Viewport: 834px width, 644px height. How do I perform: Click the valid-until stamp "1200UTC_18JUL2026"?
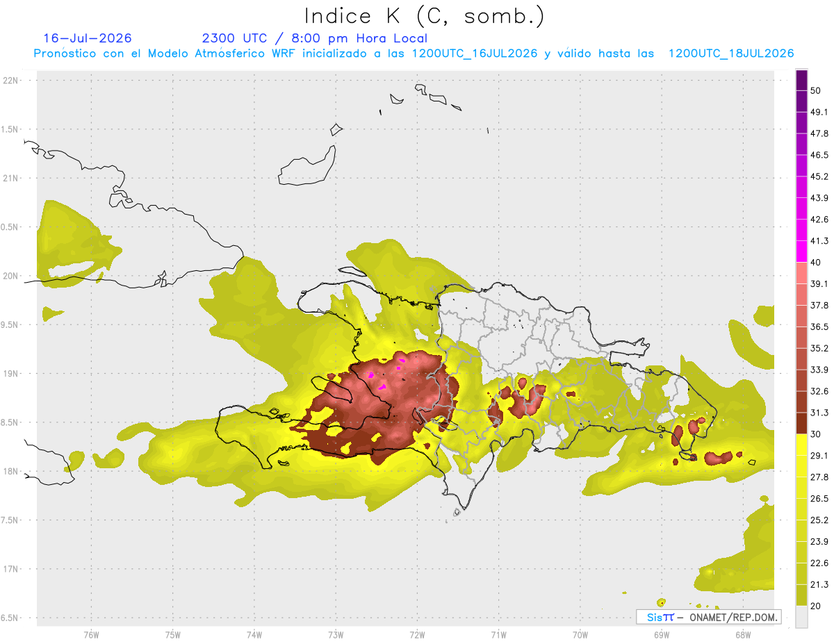pyautogui.click(x=731, y=53)
